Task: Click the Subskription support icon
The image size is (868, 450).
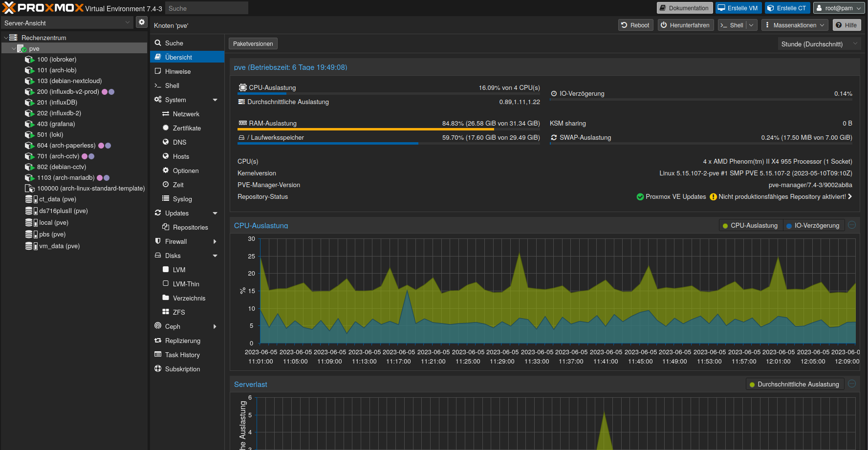Action: [x=158, y=369]
